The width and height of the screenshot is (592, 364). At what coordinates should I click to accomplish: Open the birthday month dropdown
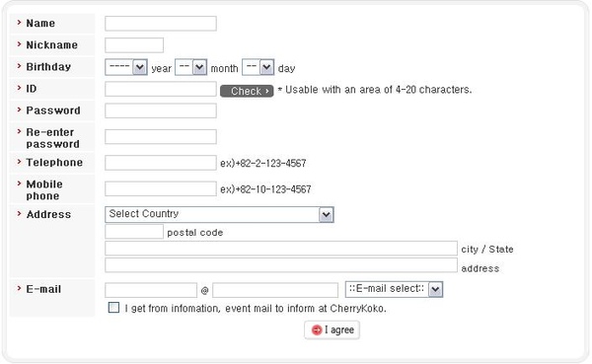click(x=190, y=67)
